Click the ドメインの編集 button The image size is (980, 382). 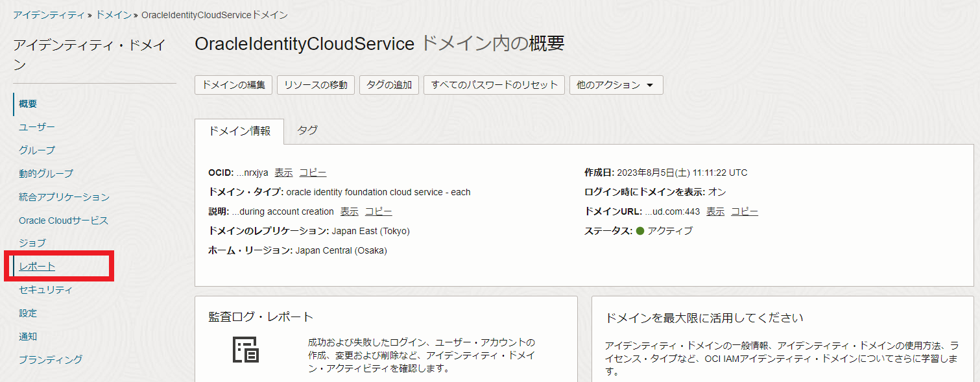[233, 85]
